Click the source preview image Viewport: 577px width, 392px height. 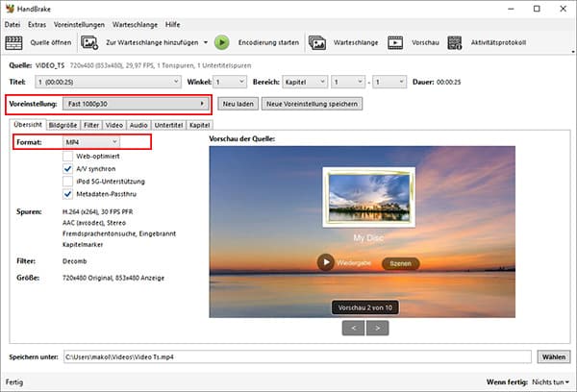363,232
